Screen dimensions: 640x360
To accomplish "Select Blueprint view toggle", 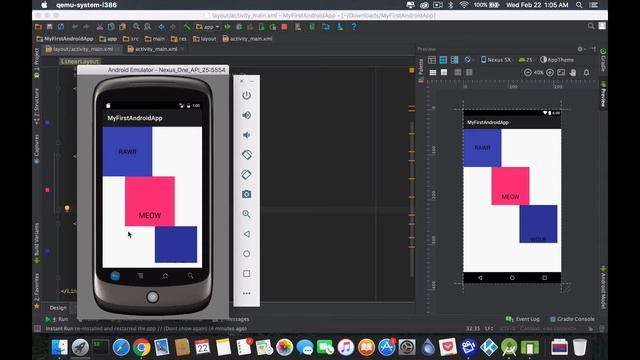I will 443,60.
